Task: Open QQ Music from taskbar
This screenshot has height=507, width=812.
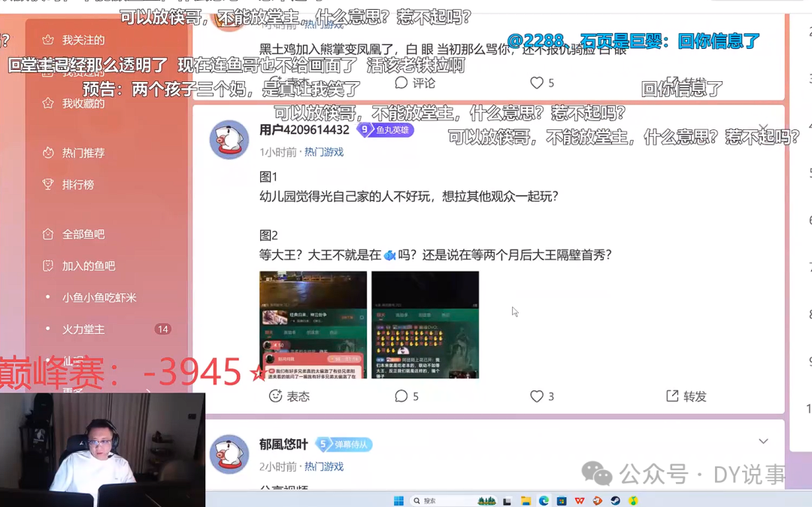Action: pyautogui.click(x=633, y=501)
